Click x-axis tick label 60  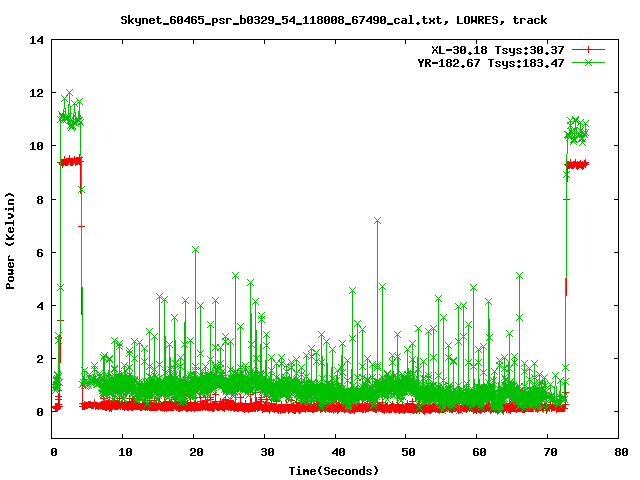coord(480,452)
